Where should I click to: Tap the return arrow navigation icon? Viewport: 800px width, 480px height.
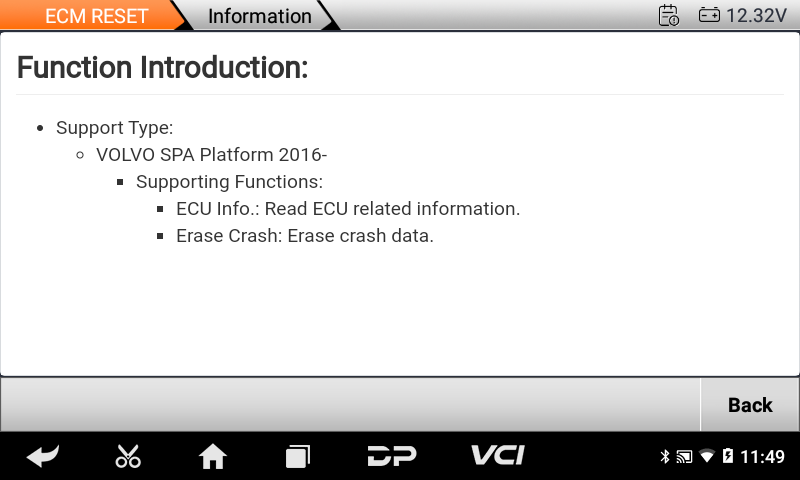tap(43, 456)
